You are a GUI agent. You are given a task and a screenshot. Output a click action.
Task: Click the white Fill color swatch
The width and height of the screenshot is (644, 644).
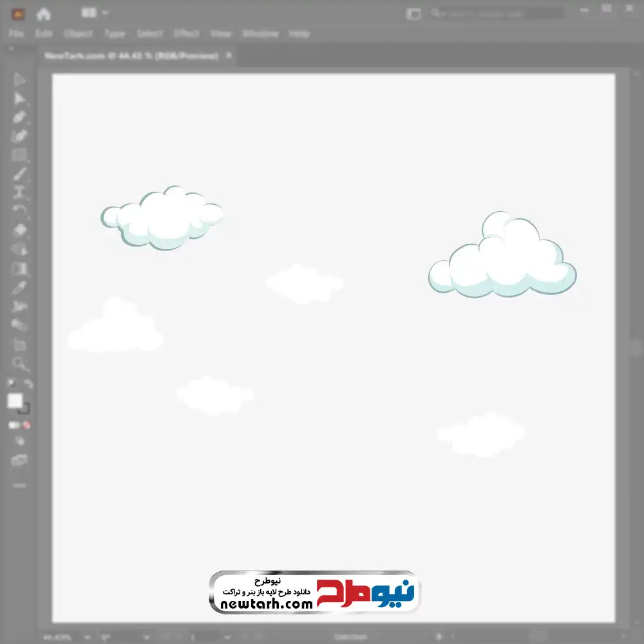click(15, 401)
